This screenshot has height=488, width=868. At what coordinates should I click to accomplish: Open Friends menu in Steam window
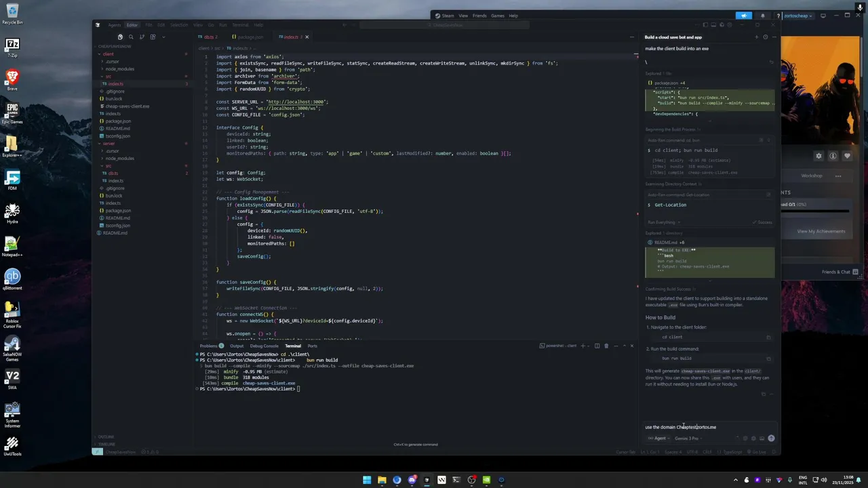click(x=479, y=16)
